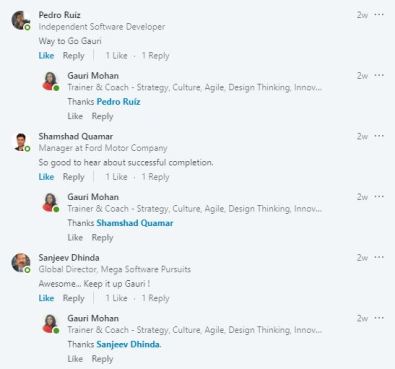The width and height of the screenshot is (395, 369).
Task: Like Gauri's "Thanks Shamshad Quamar" reply
Action: click(x=75, y=238)
